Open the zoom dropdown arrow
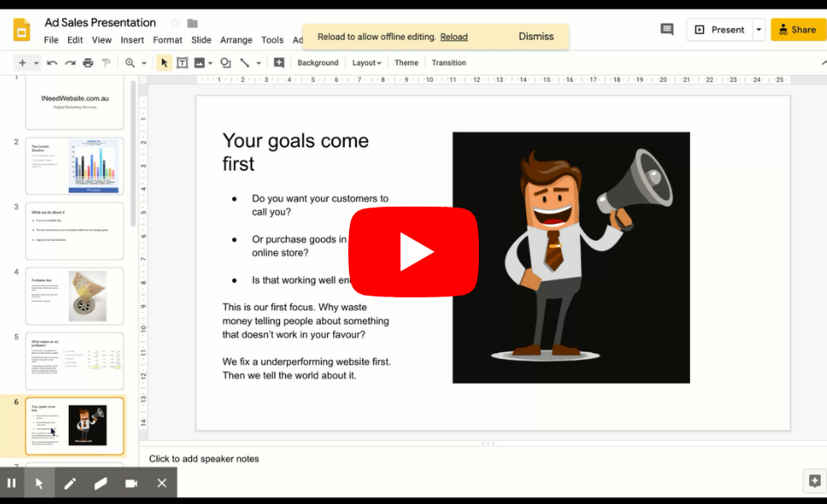Image resolution: width=827 pixels, height=504 pixels. (x=144, y=63)
